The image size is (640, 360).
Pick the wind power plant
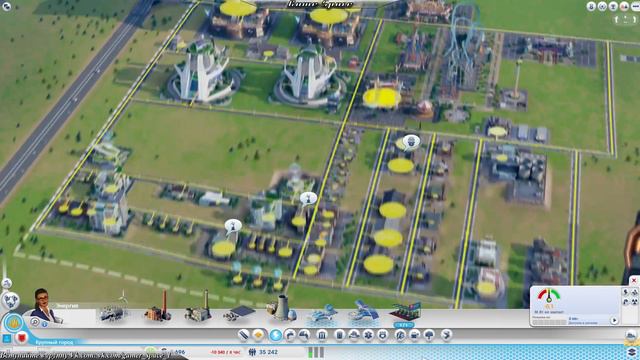[114, 310]
